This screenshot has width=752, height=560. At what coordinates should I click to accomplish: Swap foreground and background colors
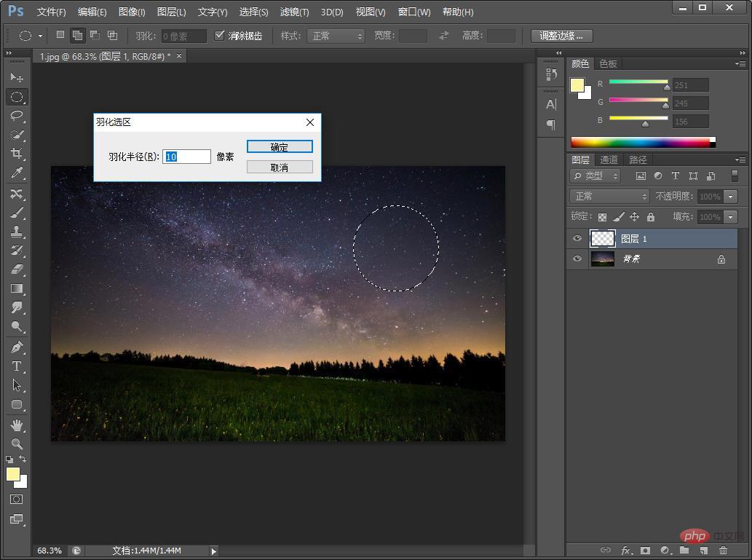23,460
